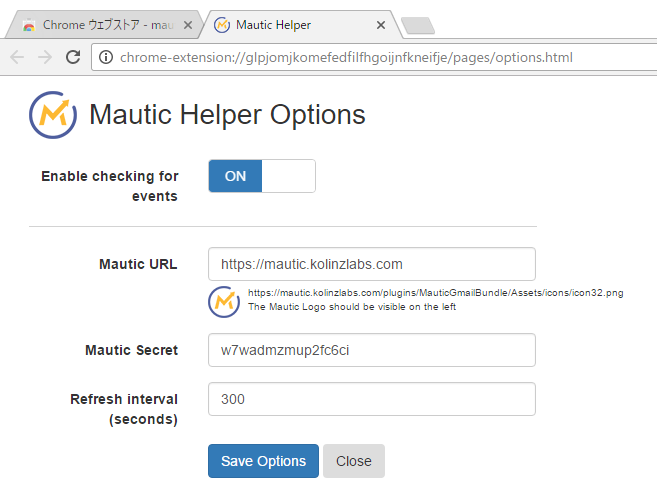Switch to the Chrome ウェブストア tab
The height and width of the screenshot is (496, 657).
pos(100,24)
